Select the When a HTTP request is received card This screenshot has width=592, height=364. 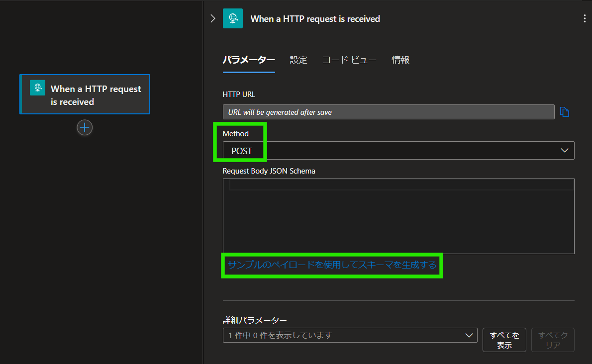85,94
